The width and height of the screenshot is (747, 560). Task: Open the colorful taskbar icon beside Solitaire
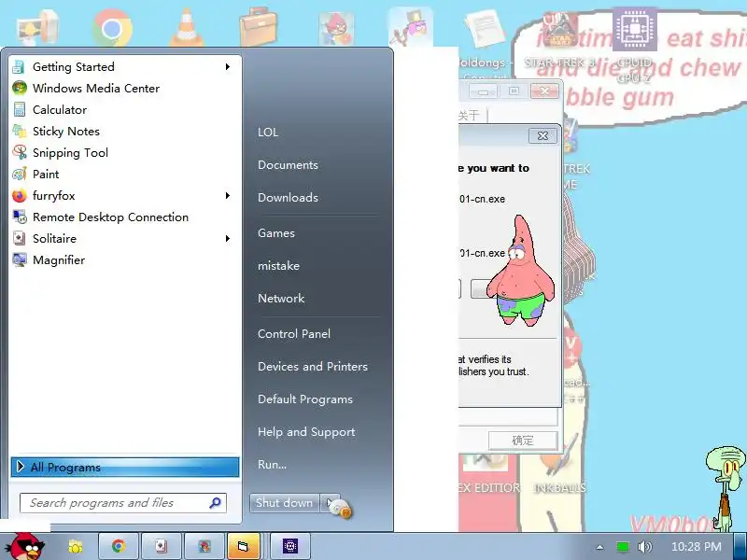pos(204,546)
